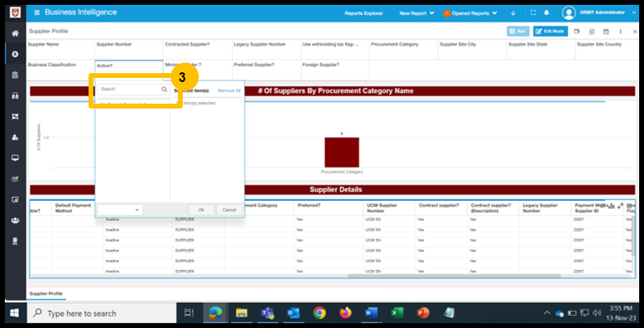The width and height of the screenshot is (644, 328).
Task: Open Microsoft Edge from taskbar
Action: tap(215, 314)
